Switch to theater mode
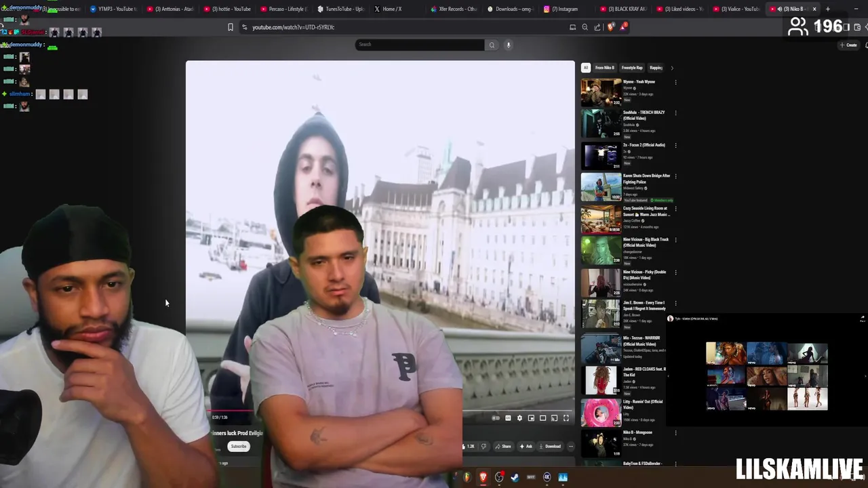 pyautogui.click(x=542, y=418)
